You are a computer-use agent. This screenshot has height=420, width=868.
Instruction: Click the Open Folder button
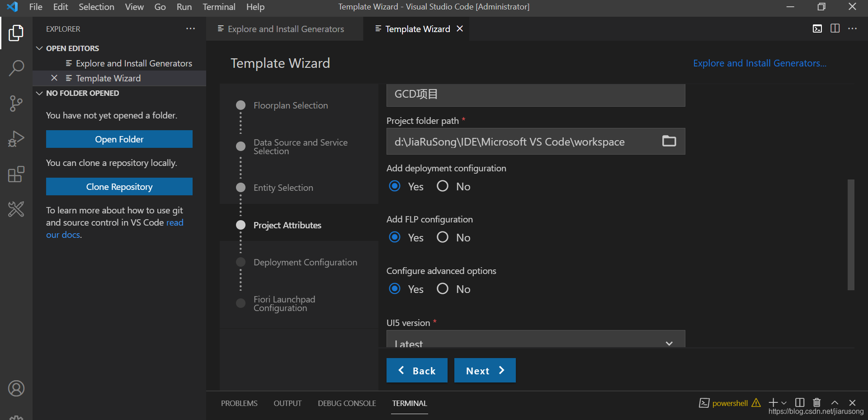[119, 139]
